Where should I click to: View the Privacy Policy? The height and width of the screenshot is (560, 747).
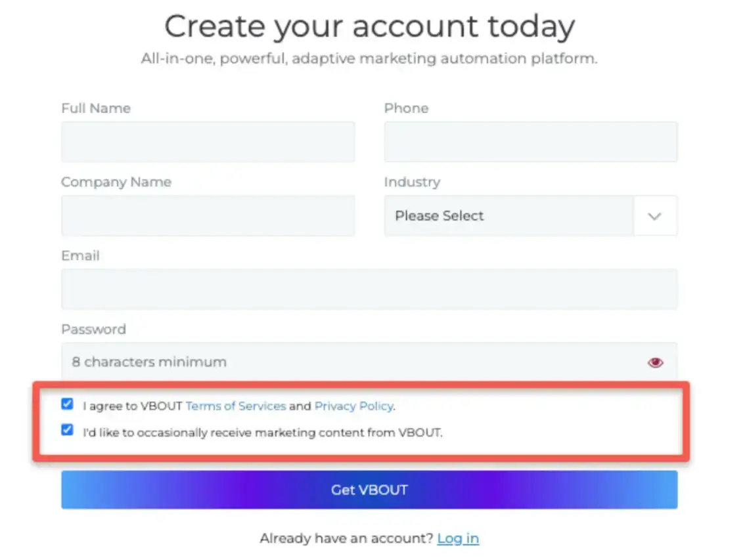point(353,406)
